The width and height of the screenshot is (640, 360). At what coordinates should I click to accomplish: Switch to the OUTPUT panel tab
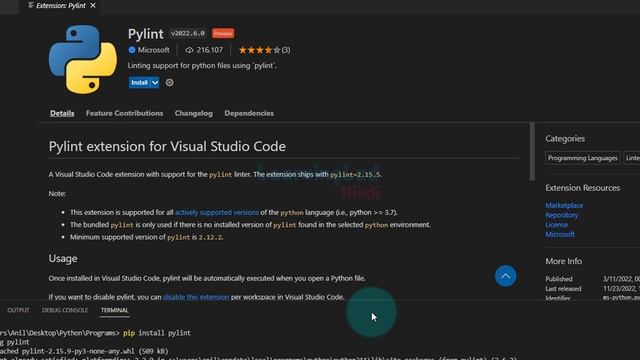point(18,310)
